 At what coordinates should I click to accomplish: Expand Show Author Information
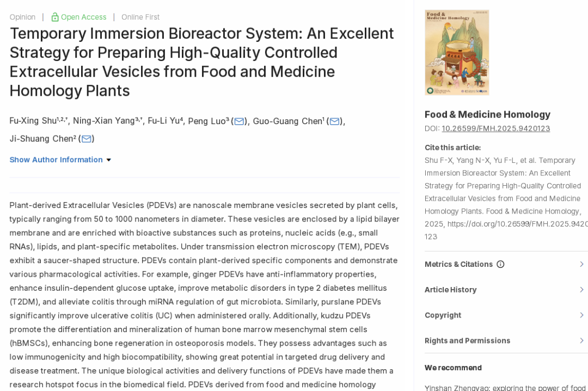[x=56, y=160]
